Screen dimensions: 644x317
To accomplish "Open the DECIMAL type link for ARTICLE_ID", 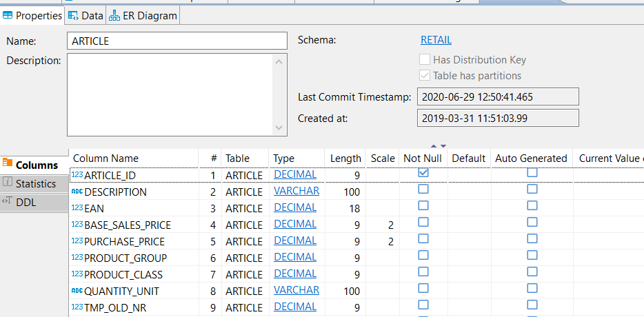I will [295, 174].
